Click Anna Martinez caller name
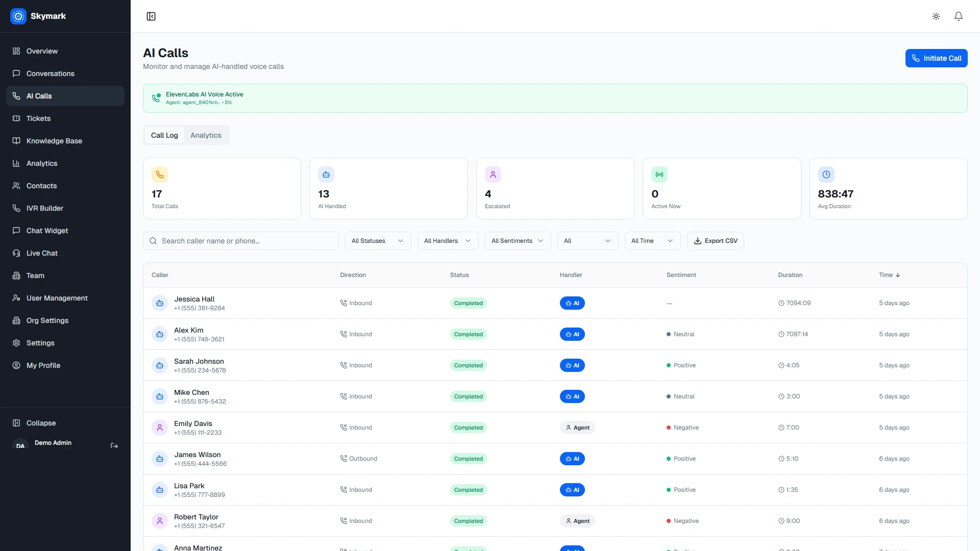980x551 pixels. tap(198, 547)
